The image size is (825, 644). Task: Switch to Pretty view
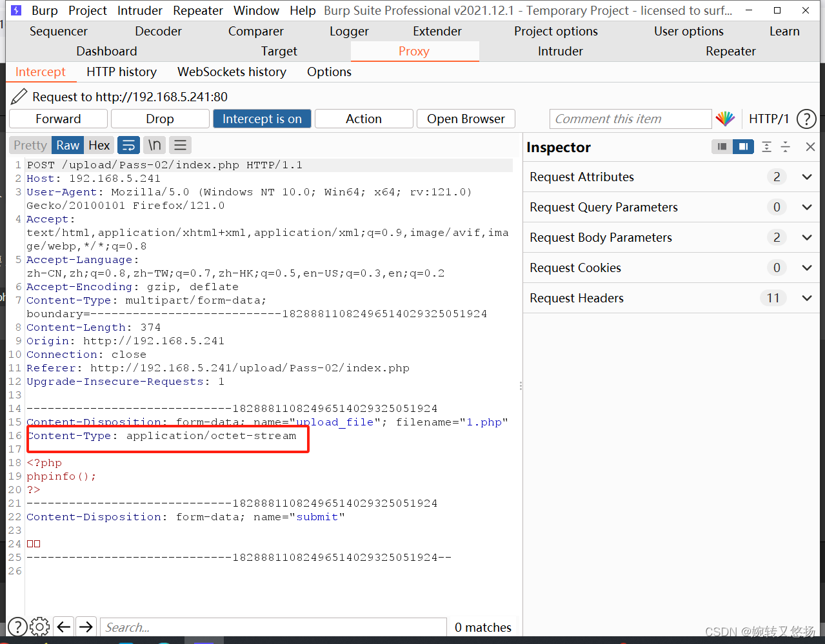(x=30, y=145)
